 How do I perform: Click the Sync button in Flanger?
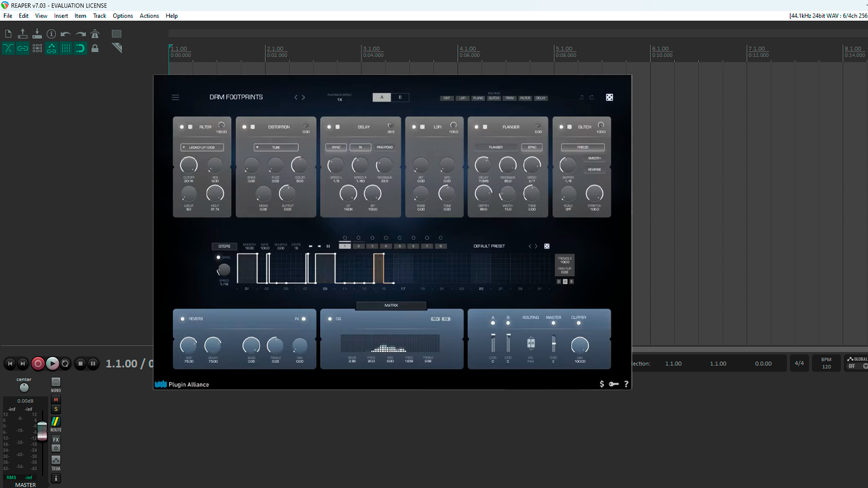pyautogui.click(x=532, y=147)
